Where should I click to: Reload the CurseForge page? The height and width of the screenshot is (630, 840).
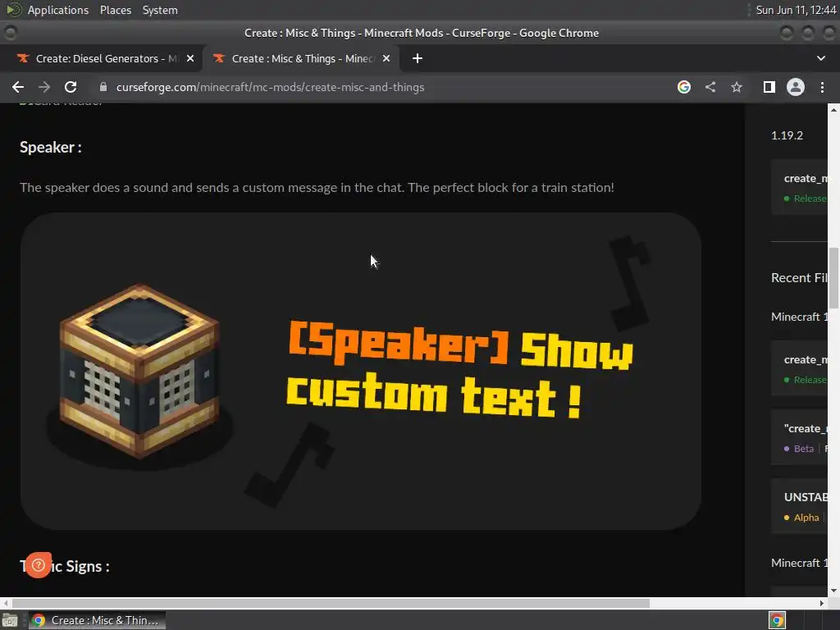[x=71, y=87]
